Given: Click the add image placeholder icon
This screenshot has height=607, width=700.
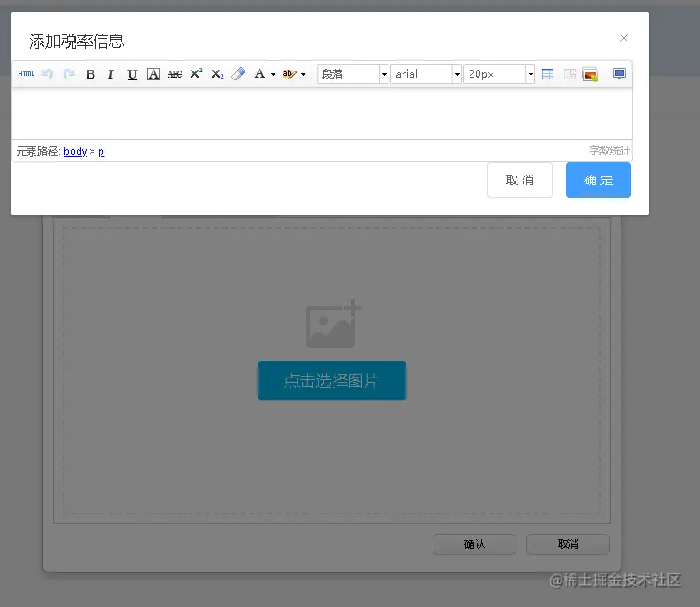Looking at the screenshot, I should [333, 324].
